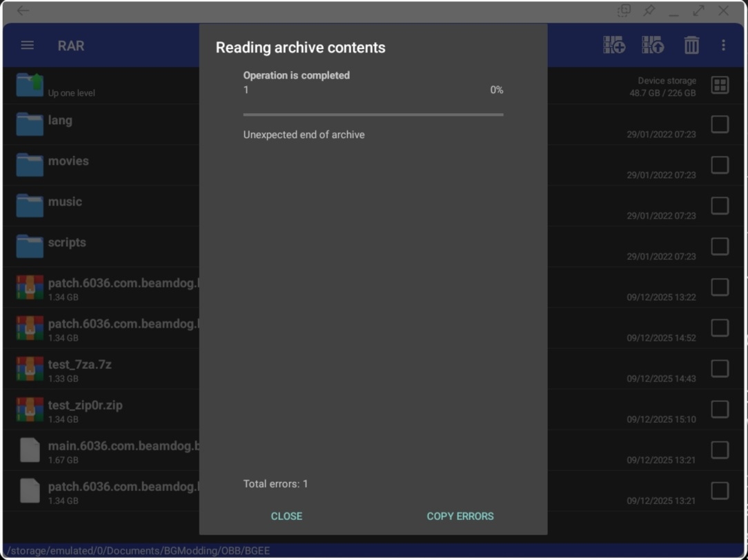The height and width of the screenshot is (560, 748).
Task: Click the add files to archive icon
Action: tap(613, 46)
